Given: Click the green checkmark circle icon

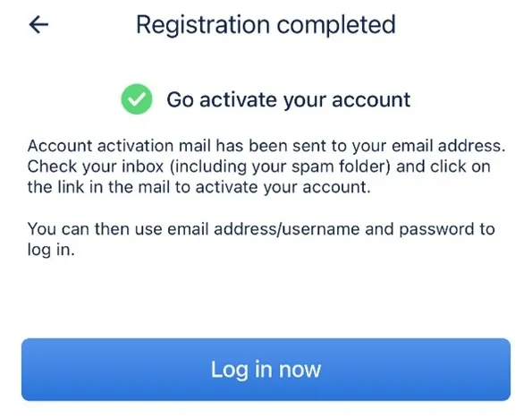Looking at the screenshot, I should pyautogui.click(x=137, y=99).
